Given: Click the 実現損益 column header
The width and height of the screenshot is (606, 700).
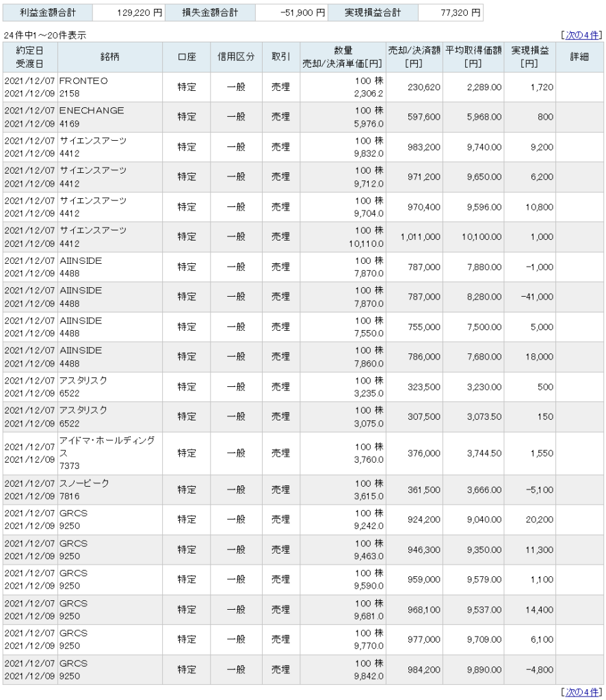Looking at the screenshot, I should pyautogui.click(x=529, y=57).
